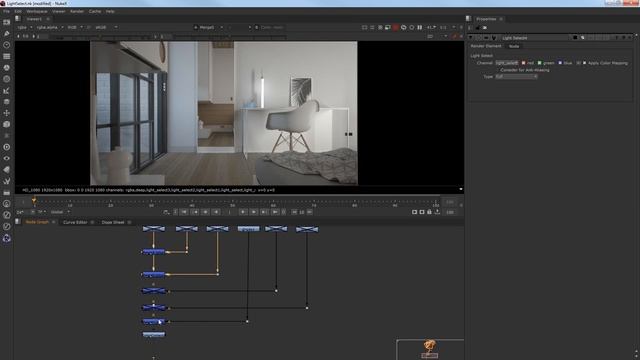Close the Viewer1 tab
The image size is (640, 360).
48,19
